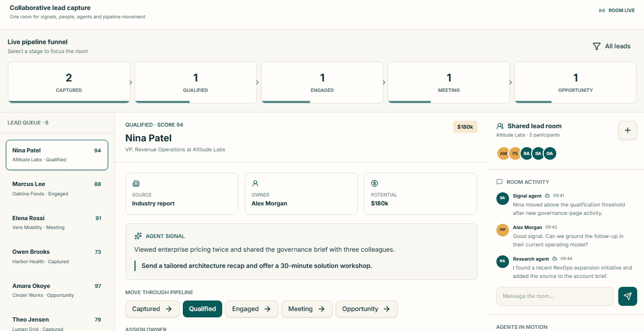The image size is (644, 331).
Task: Move lead to Captured in pipeline buttons
Action: coord(152,309)
